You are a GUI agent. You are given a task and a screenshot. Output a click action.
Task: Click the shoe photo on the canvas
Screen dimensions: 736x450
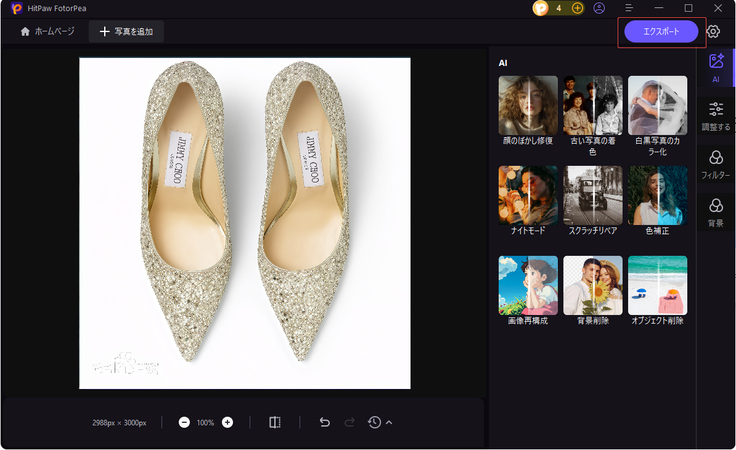(245, 223)
